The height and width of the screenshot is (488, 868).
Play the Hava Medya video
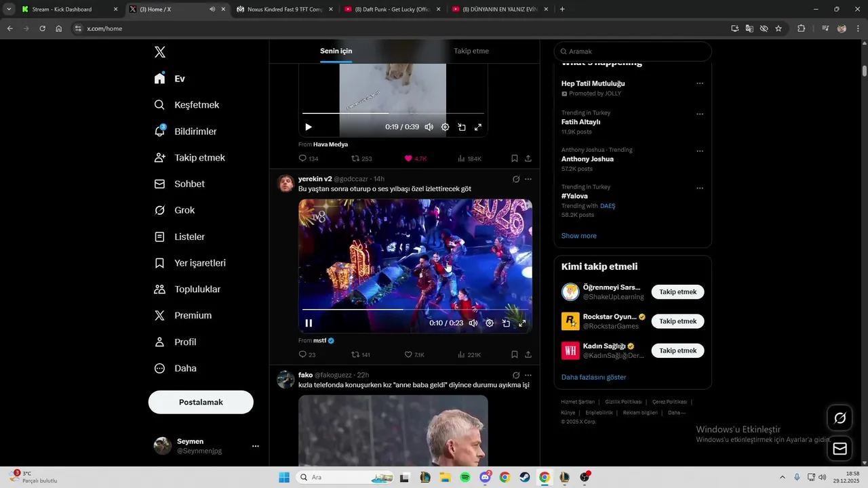[309, 127]
